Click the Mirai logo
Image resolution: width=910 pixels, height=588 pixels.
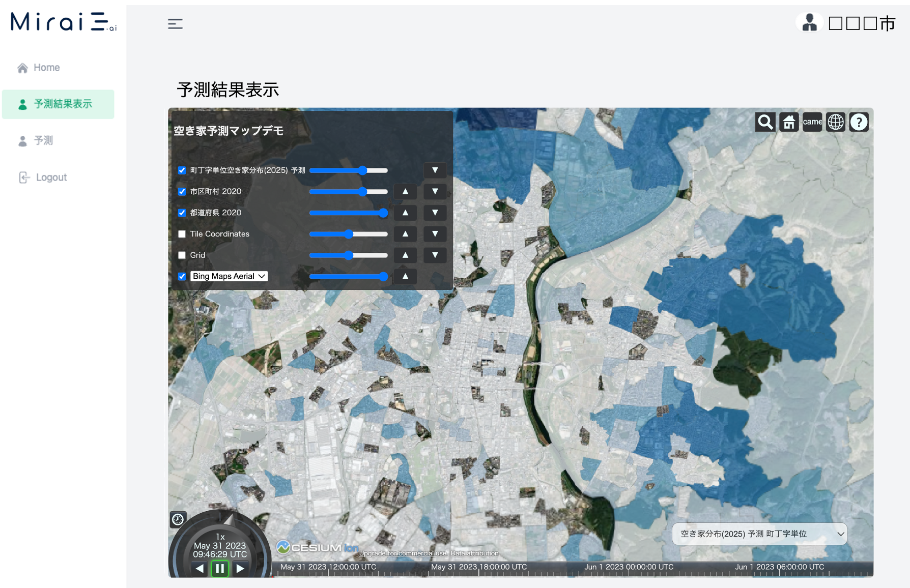(x=64, y=22)
